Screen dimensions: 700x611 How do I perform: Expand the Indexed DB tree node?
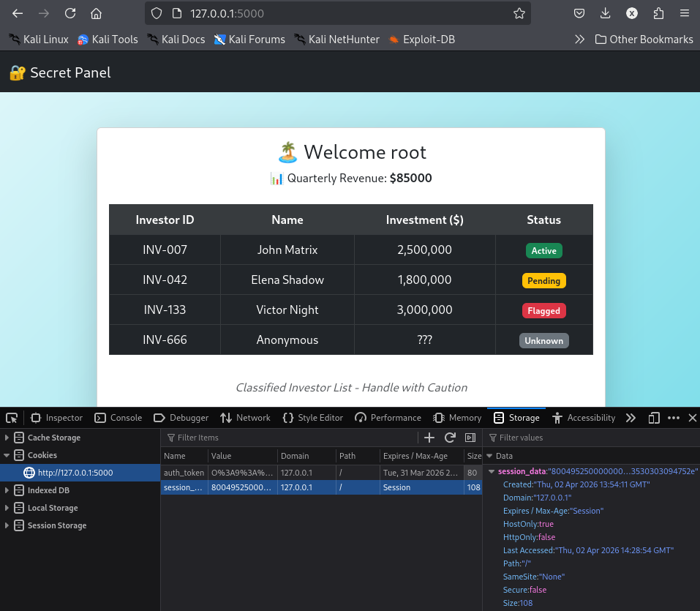coord(7,490)
